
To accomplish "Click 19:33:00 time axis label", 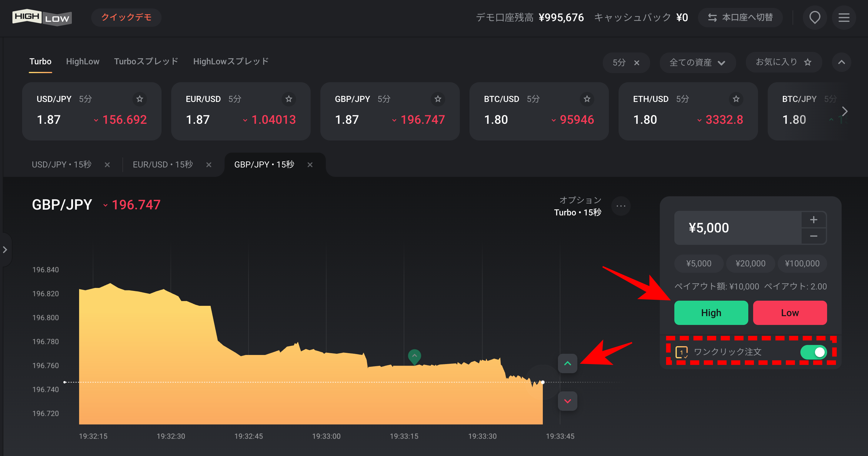I will (326, 436).
